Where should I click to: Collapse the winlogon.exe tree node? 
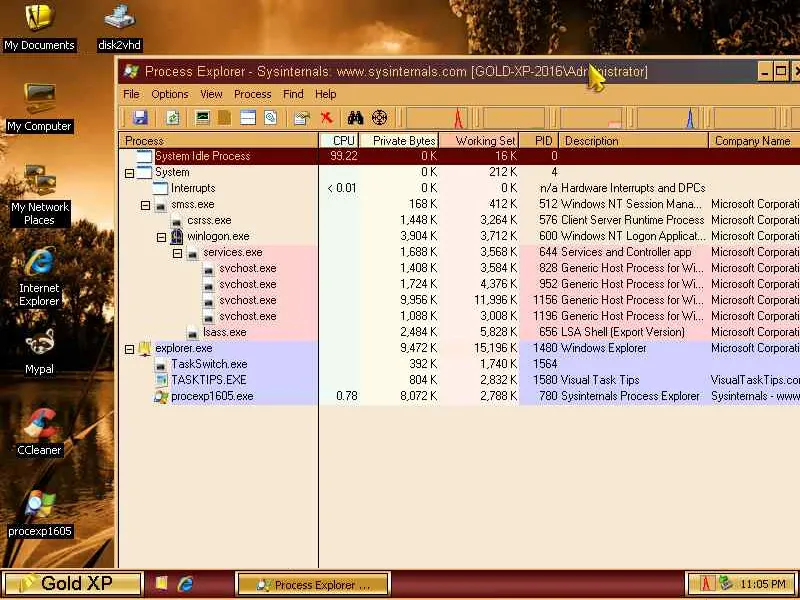(x=161, y=237)
